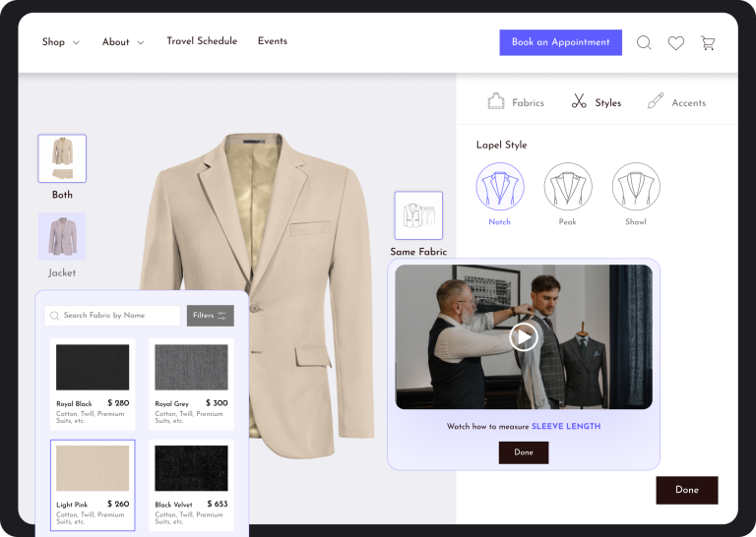This screenshot has width=756, height=537.
Task: Choose the Peak lapel style icon
Action: click(567, 187)
